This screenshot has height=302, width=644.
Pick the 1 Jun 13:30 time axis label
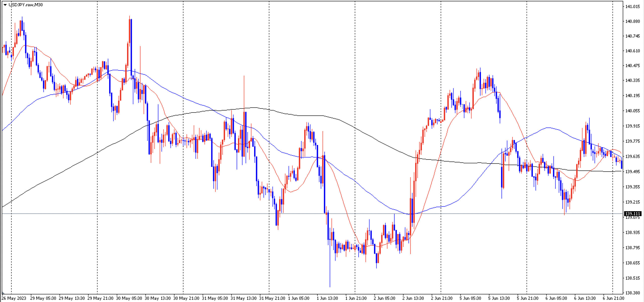click(x=328, y=298)
